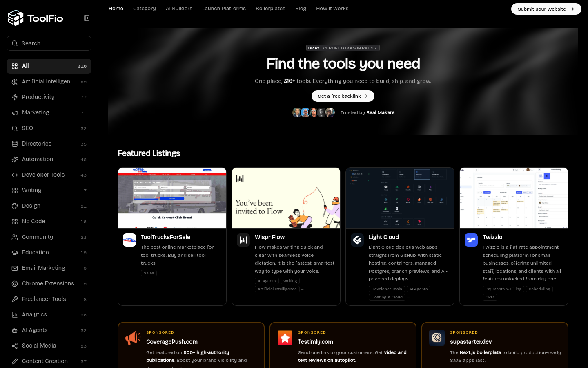Select the Scheduling tag on Twizzlo
The height and width of the screenshot is (368, 588).
coord(539,289)
